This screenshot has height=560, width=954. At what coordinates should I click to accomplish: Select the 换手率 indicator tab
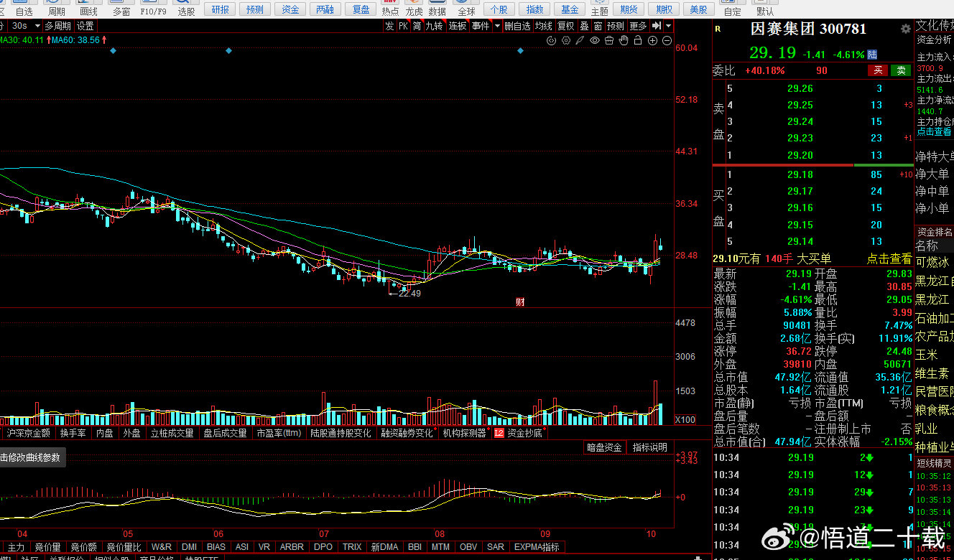pos(73,433)
